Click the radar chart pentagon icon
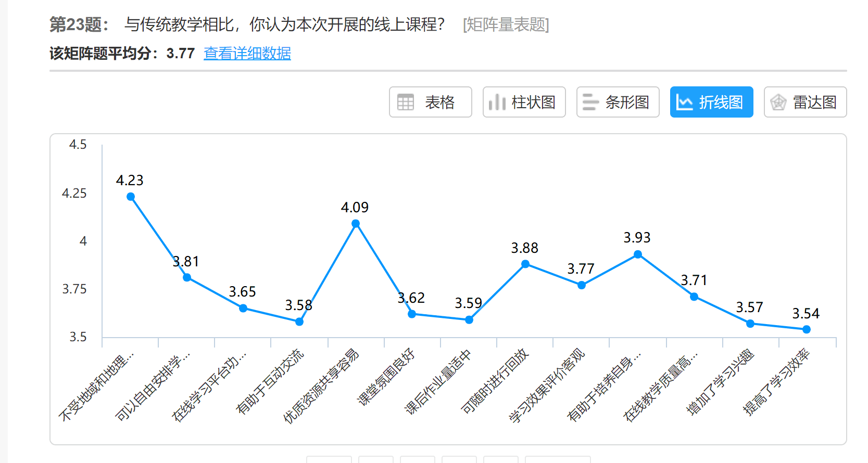The width and height of the screenshot is (868, 463). click(x=778, y=102)
